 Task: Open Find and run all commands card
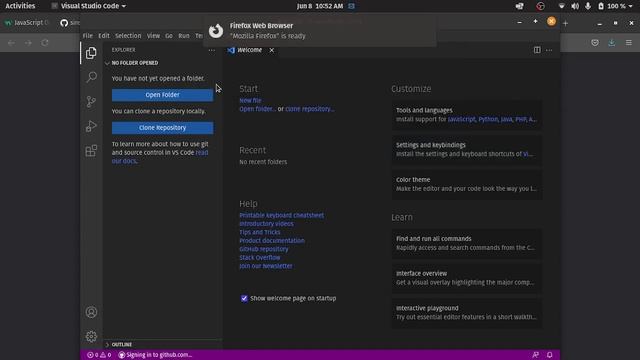tap(467, 243)
